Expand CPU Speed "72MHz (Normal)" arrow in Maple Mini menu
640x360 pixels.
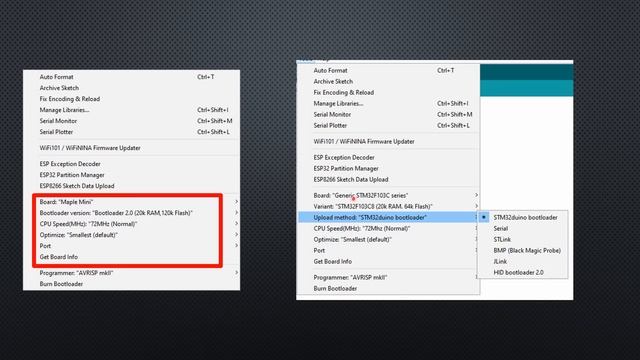click(236, 224)
